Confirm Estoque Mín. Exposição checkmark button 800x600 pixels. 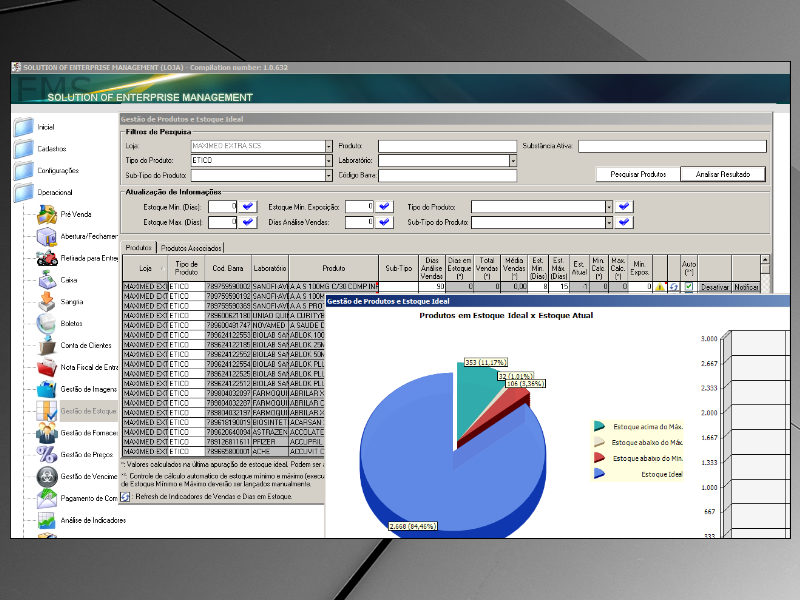(x=384, y=207)
